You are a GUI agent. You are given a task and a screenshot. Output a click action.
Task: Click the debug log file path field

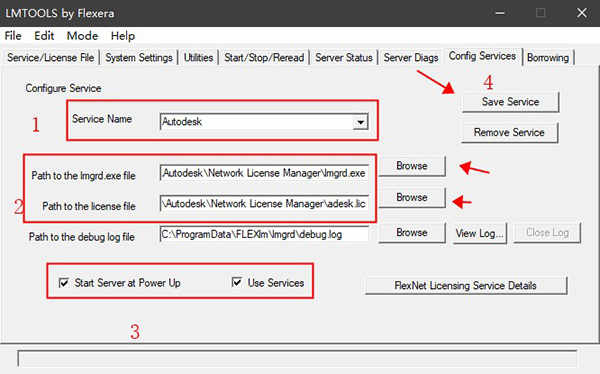[264, 234]
